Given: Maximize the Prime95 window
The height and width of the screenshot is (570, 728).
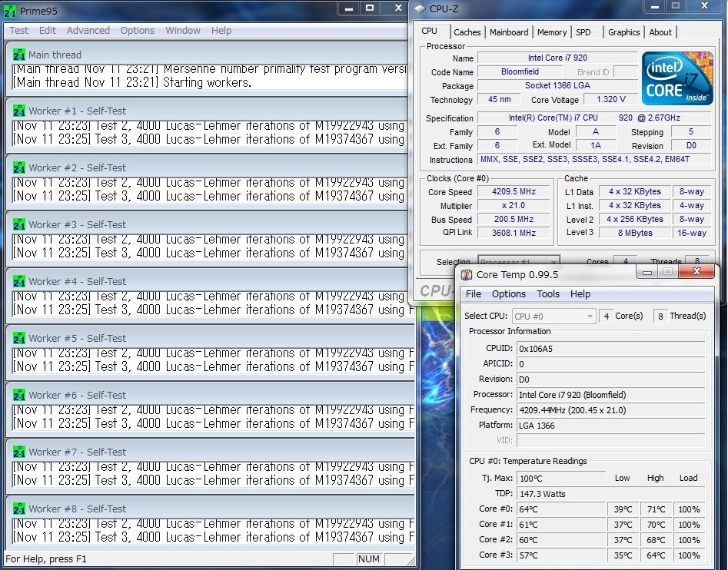Looking at the screenshot, I should point(370,9).
